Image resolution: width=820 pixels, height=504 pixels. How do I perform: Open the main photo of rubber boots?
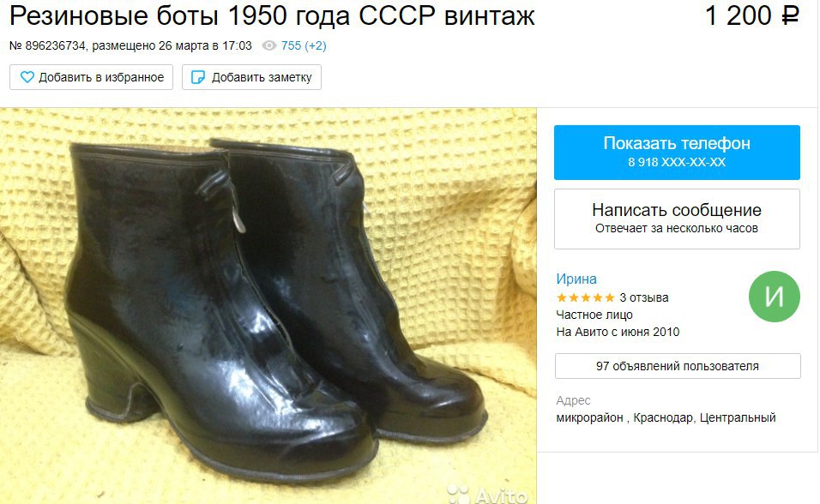tap(268, 306)
